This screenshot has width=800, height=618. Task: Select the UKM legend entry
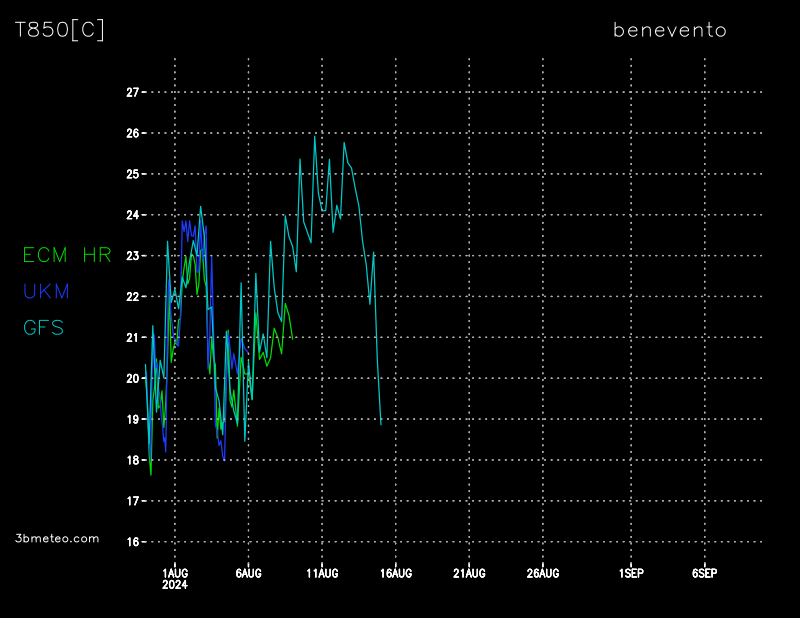point(47,292)
